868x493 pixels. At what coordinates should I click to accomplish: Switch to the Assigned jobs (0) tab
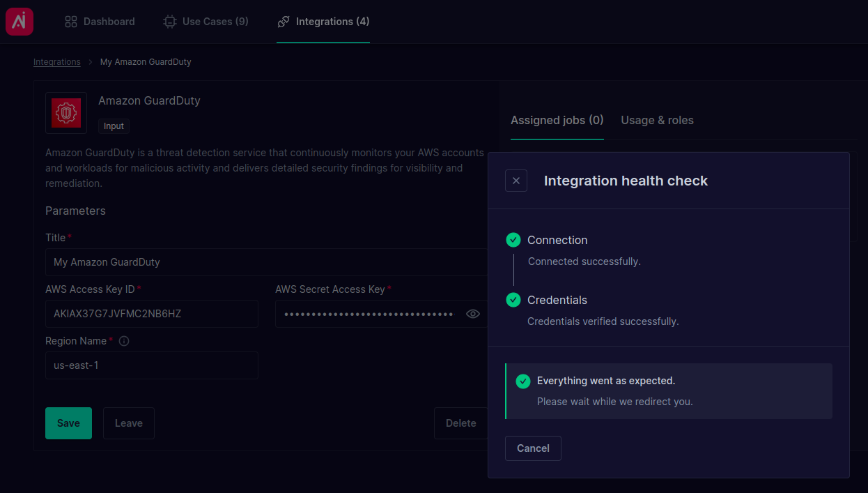(557, 120)
